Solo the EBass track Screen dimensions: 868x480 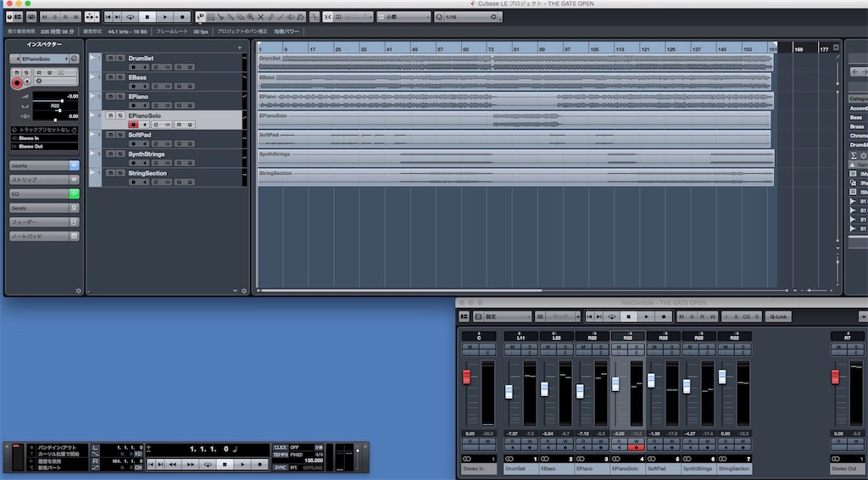pos(120,77)
